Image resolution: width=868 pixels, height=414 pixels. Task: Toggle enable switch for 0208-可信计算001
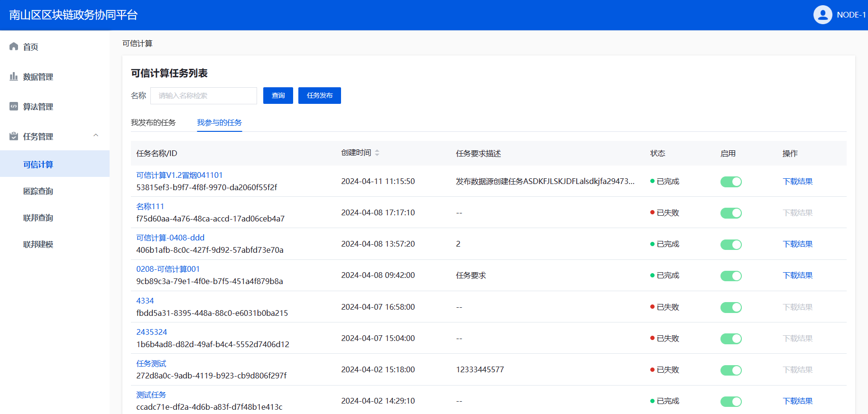coord(731,276)
